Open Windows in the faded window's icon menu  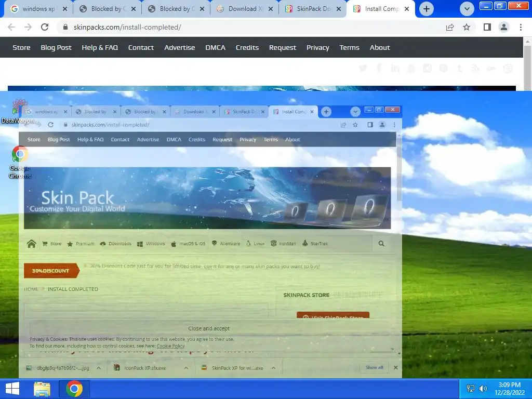(151, 244)
